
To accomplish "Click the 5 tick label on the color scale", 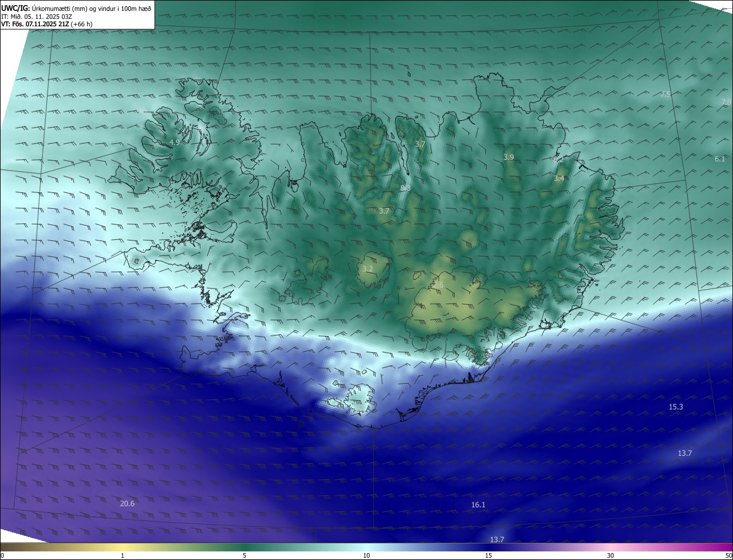I will tap(245, 555).
